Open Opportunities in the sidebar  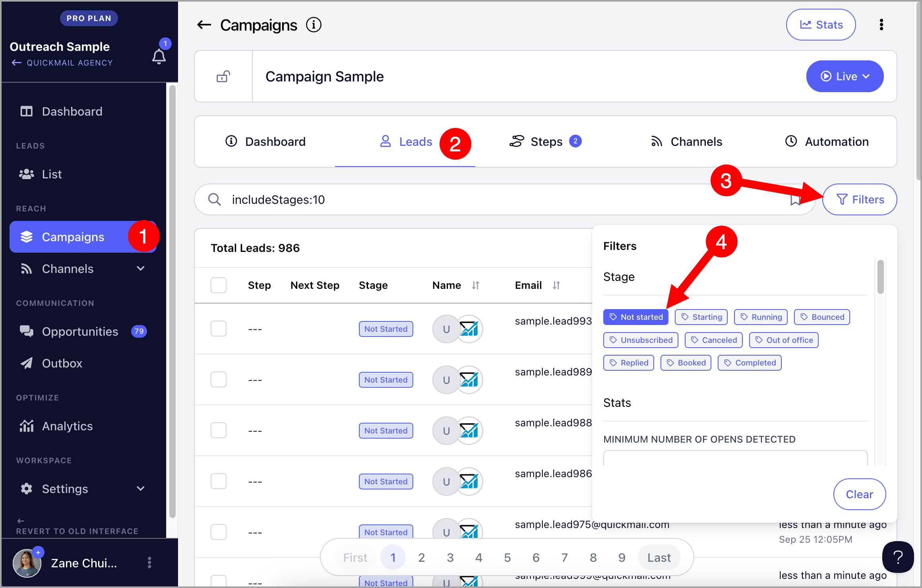coord(83,331)
